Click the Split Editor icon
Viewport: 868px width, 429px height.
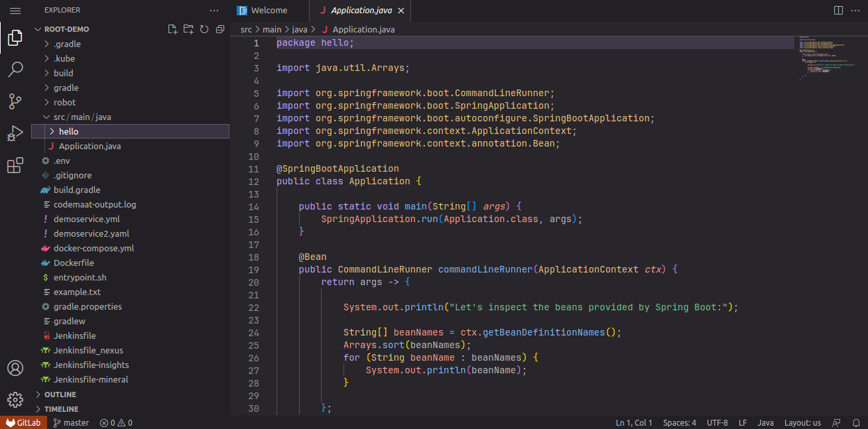[x=838, y=11]
